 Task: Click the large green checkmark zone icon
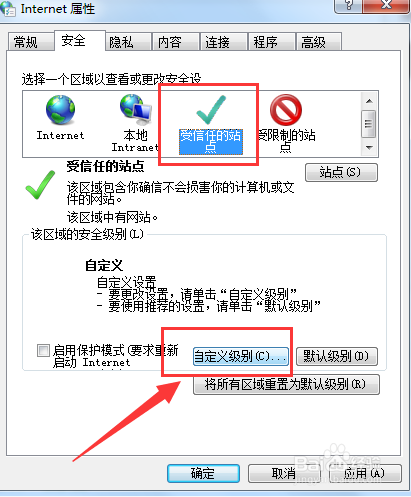(x=40, y=185)
